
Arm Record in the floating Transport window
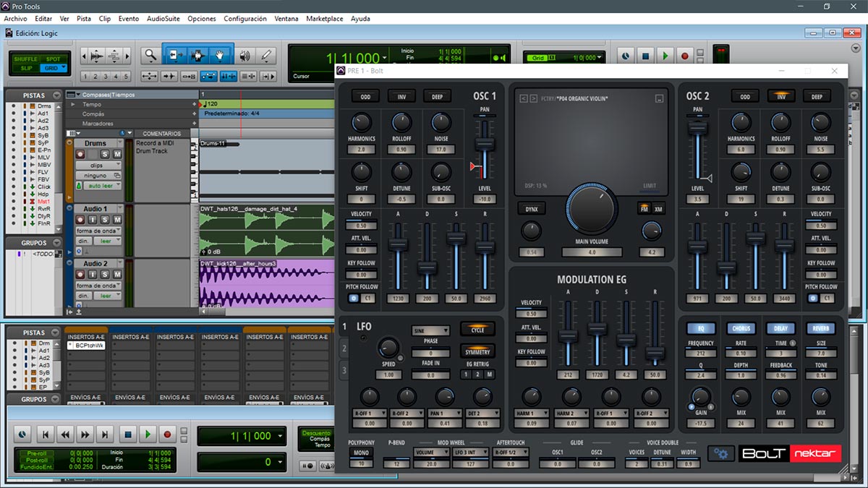(168, 435)
